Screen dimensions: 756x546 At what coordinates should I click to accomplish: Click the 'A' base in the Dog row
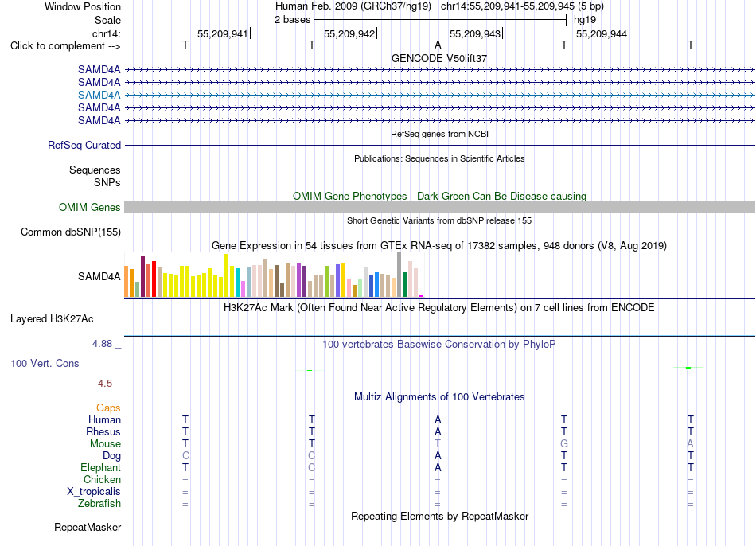pos(438,456)
